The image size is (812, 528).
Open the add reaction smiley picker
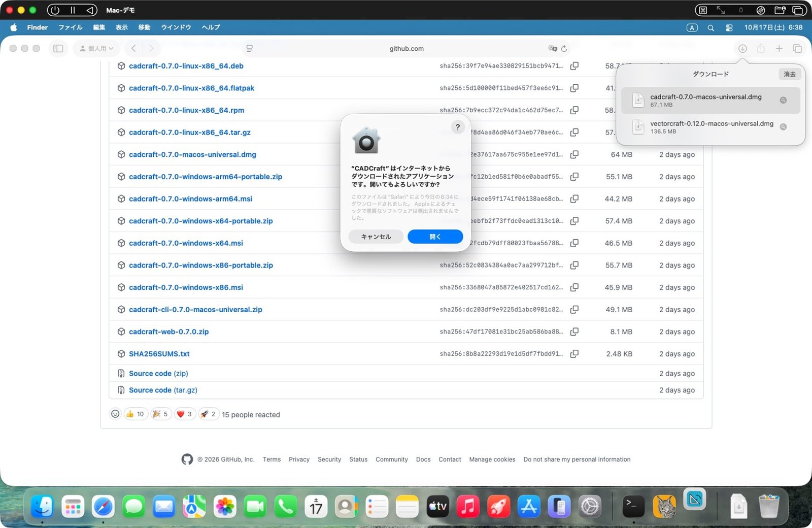click(115, 414)
